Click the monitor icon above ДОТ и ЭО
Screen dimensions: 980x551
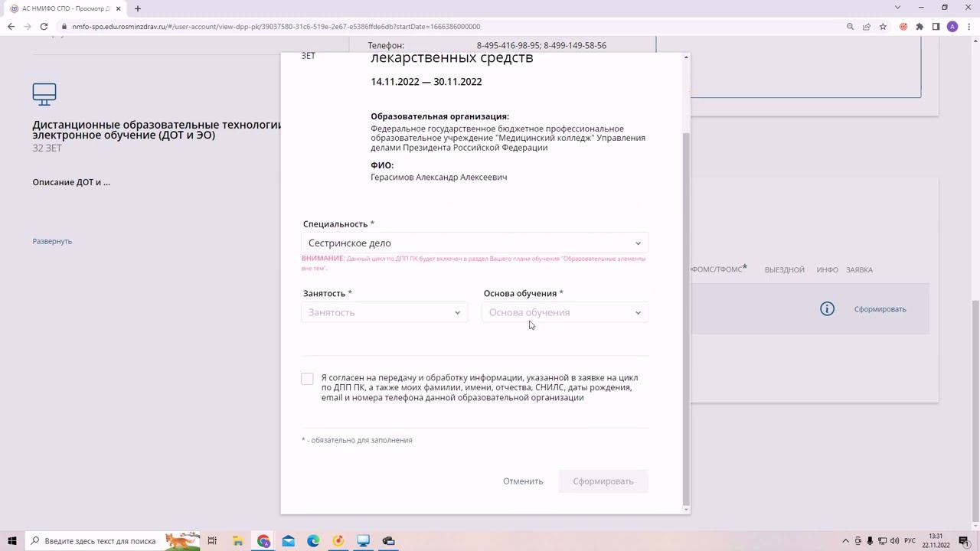pos(44,94)
